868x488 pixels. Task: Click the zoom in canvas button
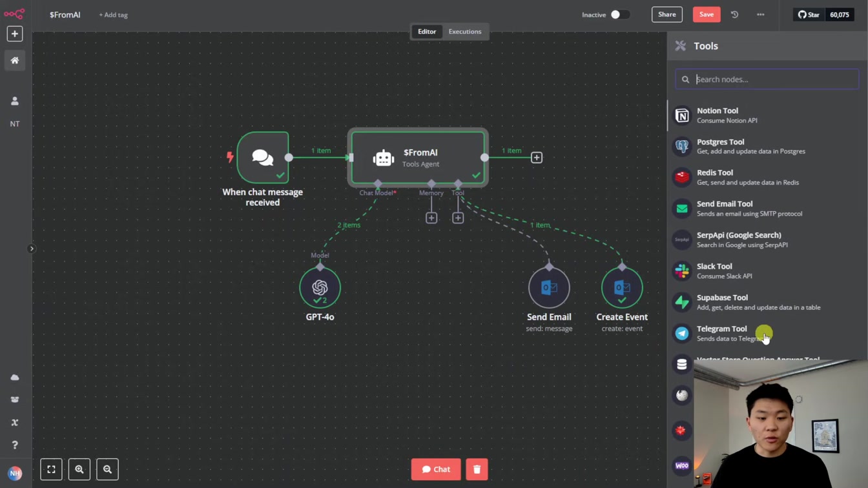(x=79, y=469)
